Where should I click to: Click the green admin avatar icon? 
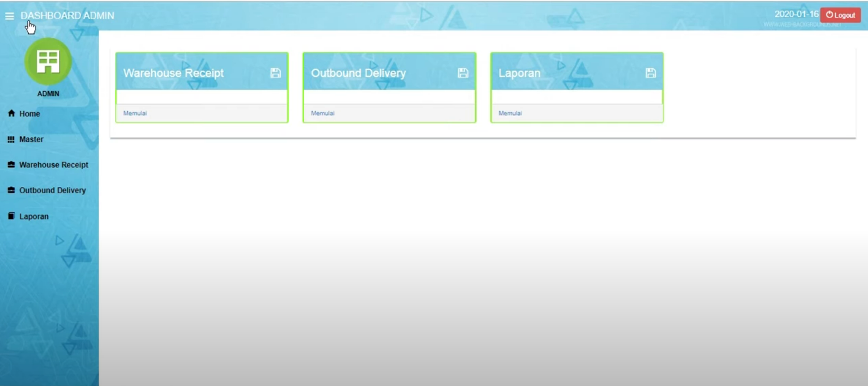(48, 61)
